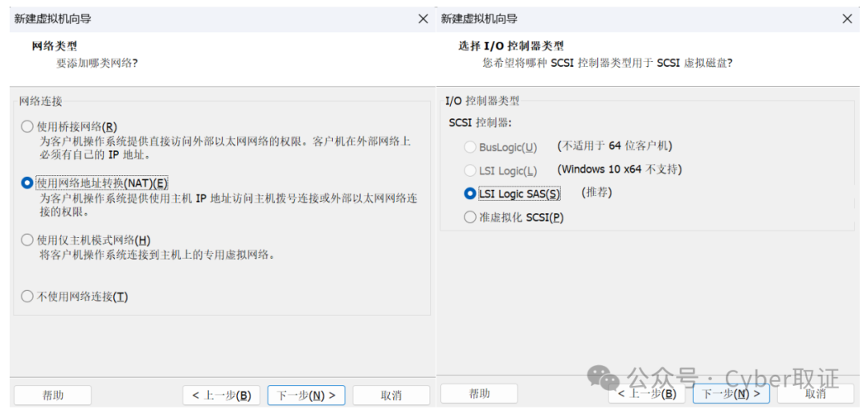
Task: Choose the NAT network address translation option
Action: point(27,183)
